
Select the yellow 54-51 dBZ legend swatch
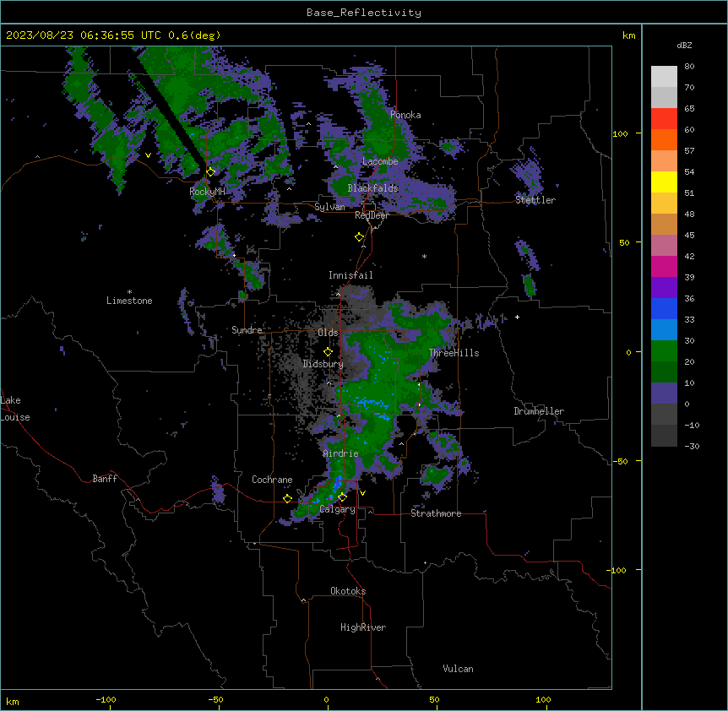[x=664, y=182]
